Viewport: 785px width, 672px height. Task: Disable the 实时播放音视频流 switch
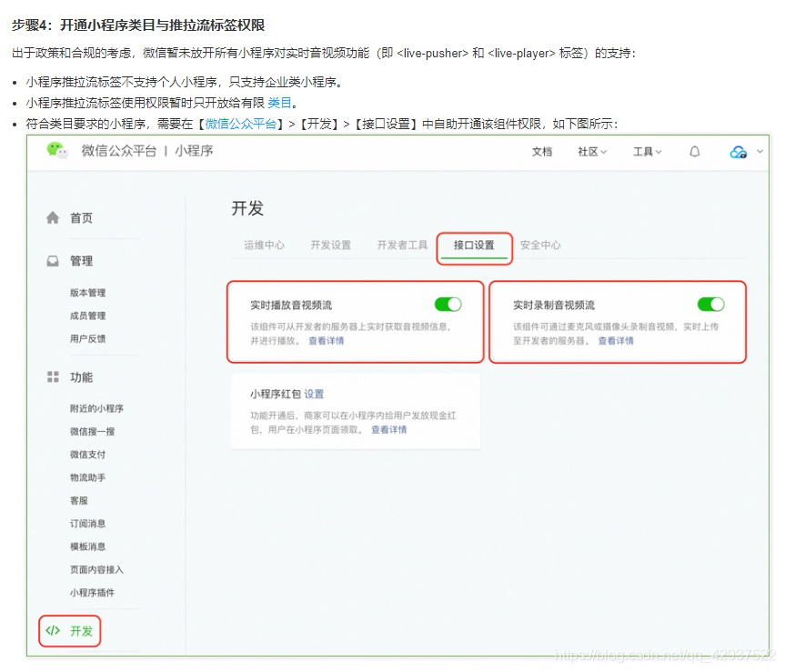pyautogui.click(x=447, y=305)
